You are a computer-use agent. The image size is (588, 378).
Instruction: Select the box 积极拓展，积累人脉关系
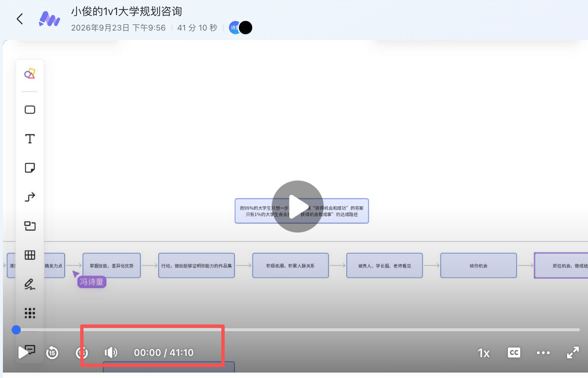point(290,266)
